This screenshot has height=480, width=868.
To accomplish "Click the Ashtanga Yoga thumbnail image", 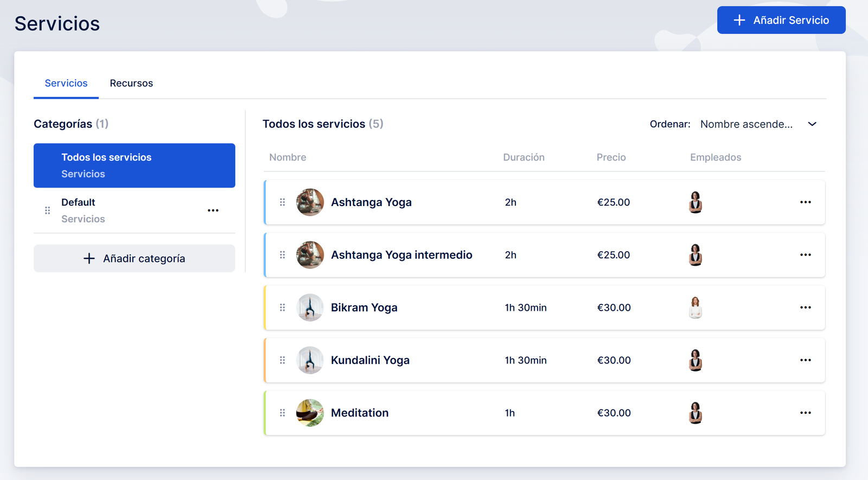I will click(310, 202).
